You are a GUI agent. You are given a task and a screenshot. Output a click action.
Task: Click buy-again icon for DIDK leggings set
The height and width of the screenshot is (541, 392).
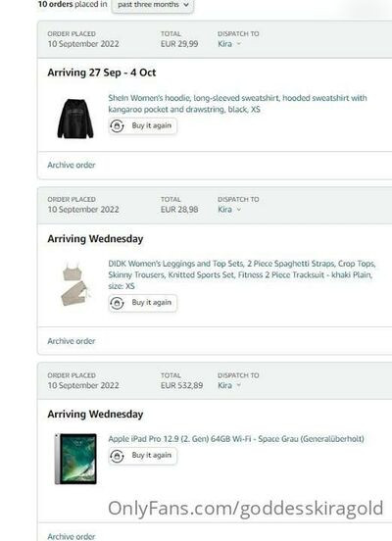click(117, 303)
